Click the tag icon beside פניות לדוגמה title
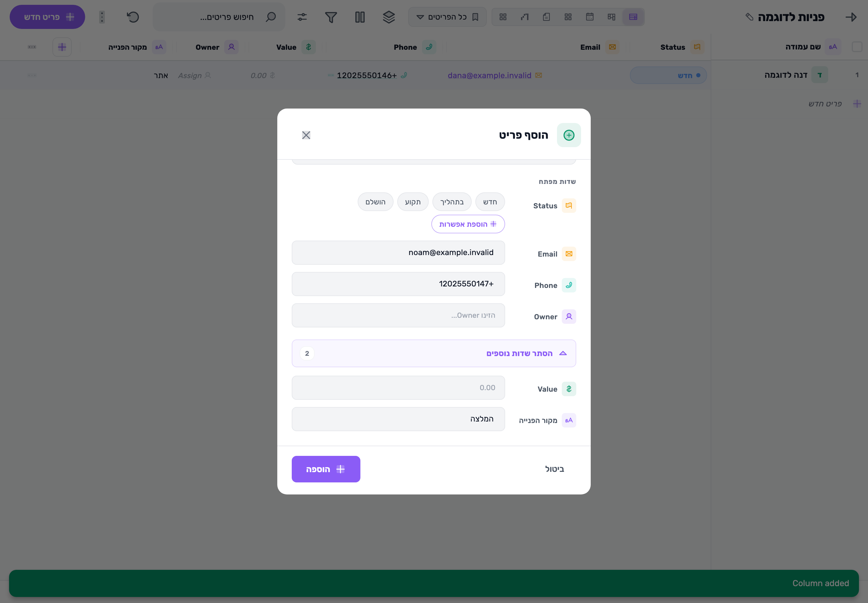This screenshot has height=603, width=868. click(749, 17)
